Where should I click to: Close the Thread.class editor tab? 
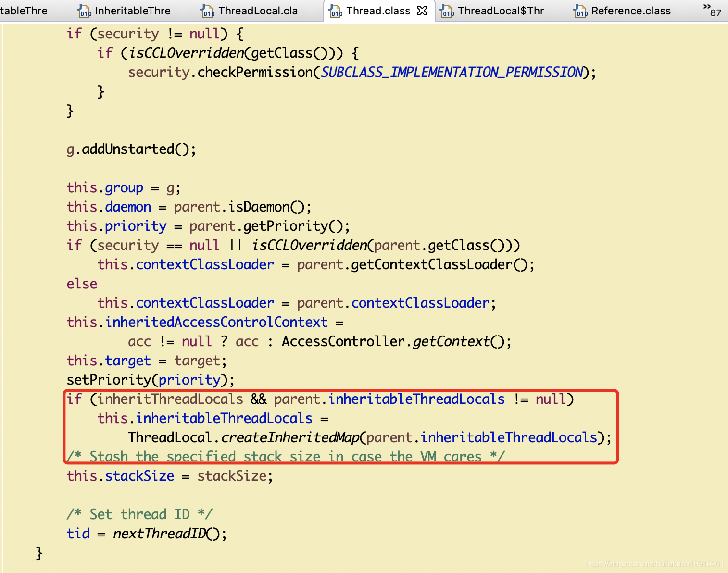click(x=422, y=11)
